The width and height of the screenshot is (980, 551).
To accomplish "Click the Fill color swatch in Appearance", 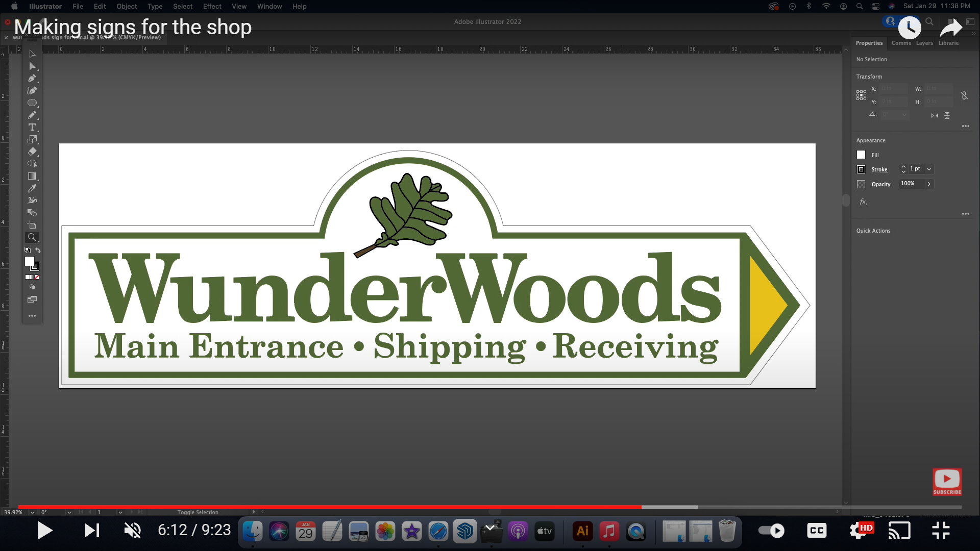I will pyautogui.click(x=861, y=155).
